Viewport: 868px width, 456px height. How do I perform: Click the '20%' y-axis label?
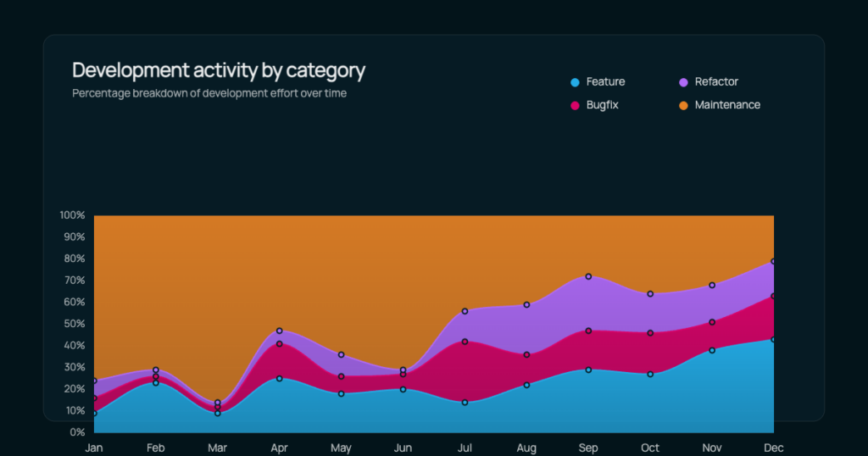coord(75,389)
